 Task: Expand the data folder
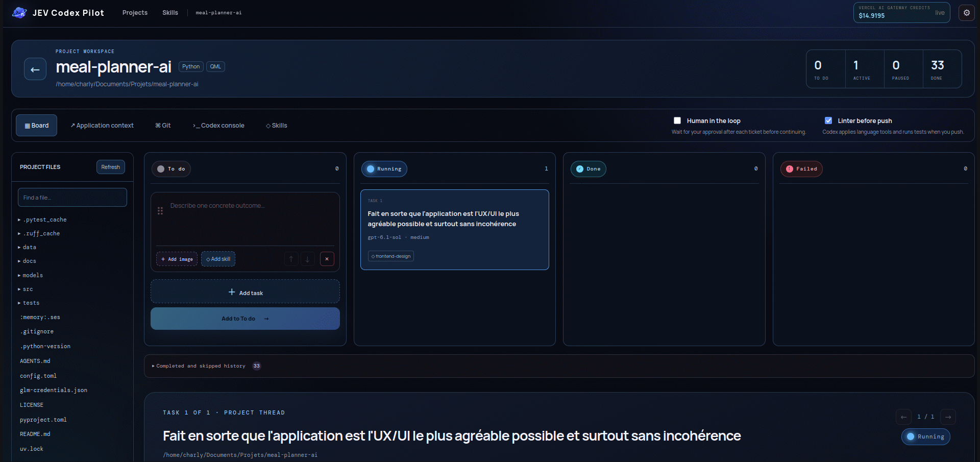tap(27, 247)
